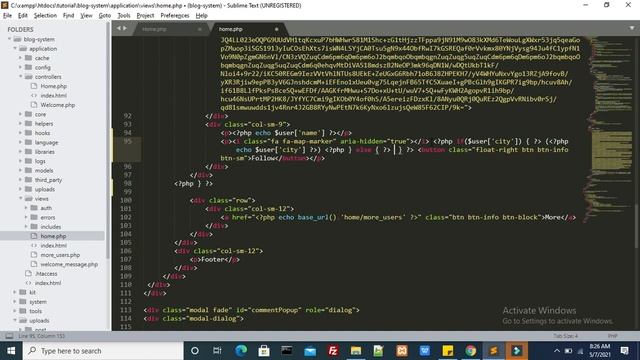Open Microsoft Store from the taskbar
The width and height of the screenshot is (640, 360).
(264, 351)
